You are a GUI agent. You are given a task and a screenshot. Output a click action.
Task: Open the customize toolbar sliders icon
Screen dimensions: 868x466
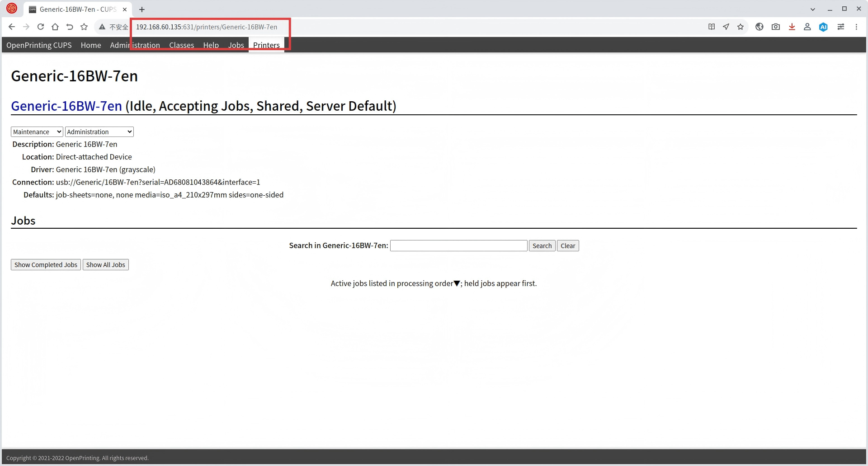[841, 27]
